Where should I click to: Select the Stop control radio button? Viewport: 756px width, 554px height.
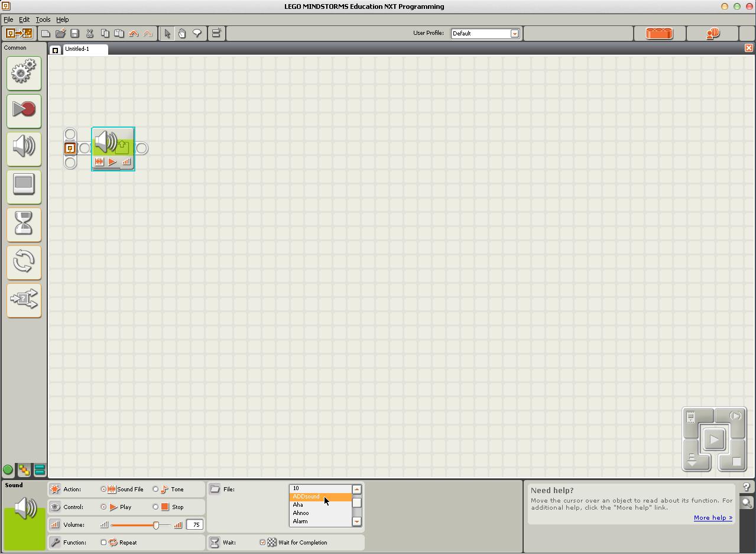[x=155, y=507]
